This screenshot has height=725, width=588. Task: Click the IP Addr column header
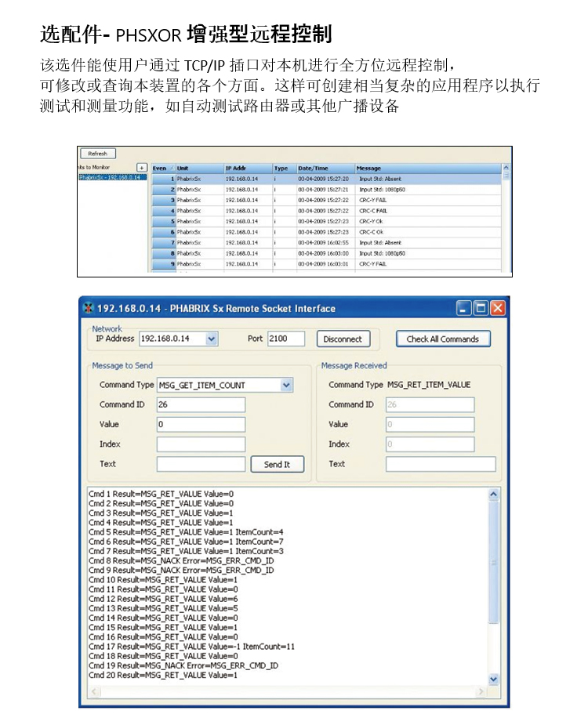pyautogui.click(x=248, y=169)
